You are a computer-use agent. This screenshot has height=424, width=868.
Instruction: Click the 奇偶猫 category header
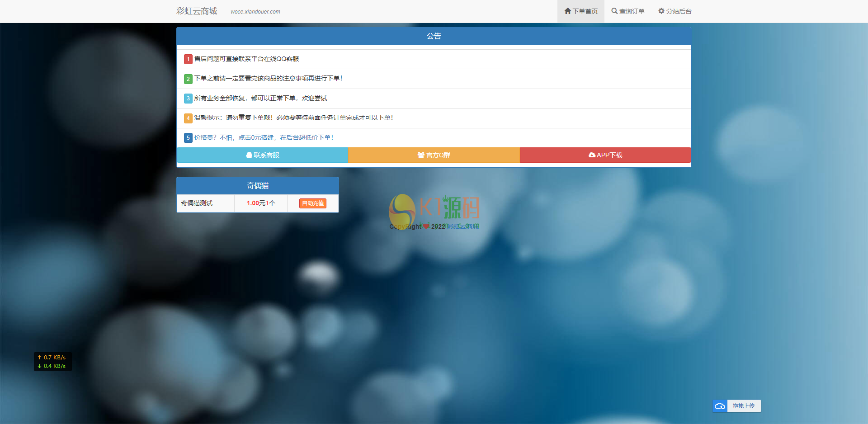tap(258, 186)
